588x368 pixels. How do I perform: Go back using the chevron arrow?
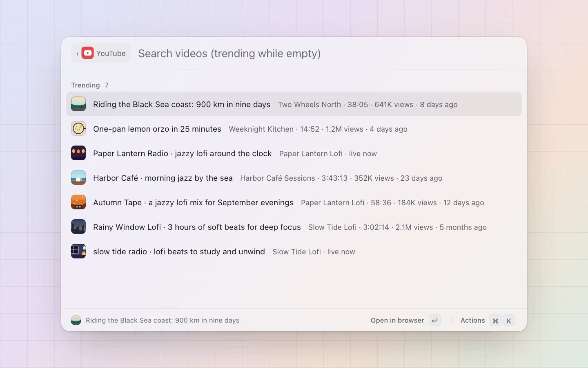(x=78, y=54)
